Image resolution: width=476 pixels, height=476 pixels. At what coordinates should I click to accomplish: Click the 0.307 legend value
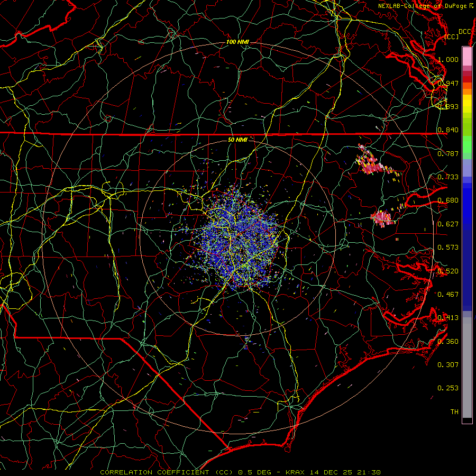coord(448,364)
